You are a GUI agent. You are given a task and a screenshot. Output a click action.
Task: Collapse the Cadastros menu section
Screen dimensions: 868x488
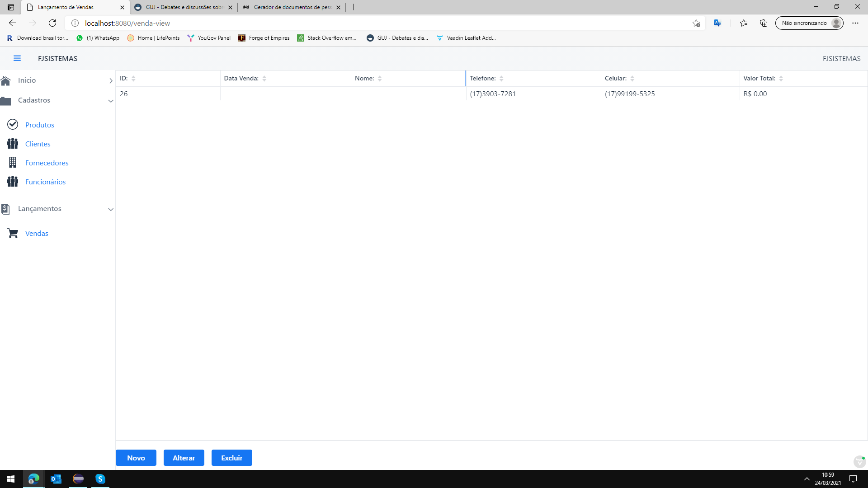pyautogui.click(x=110, y=101)
